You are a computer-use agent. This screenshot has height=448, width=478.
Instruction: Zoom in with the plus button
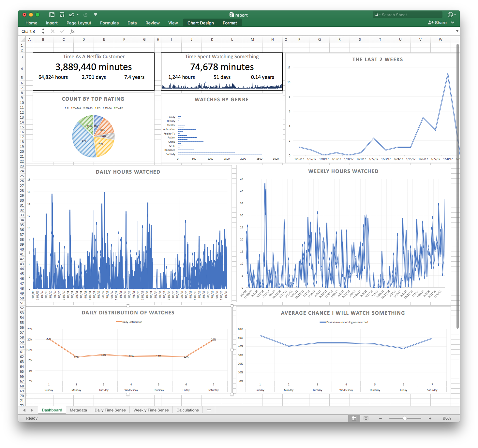point(430,418)
